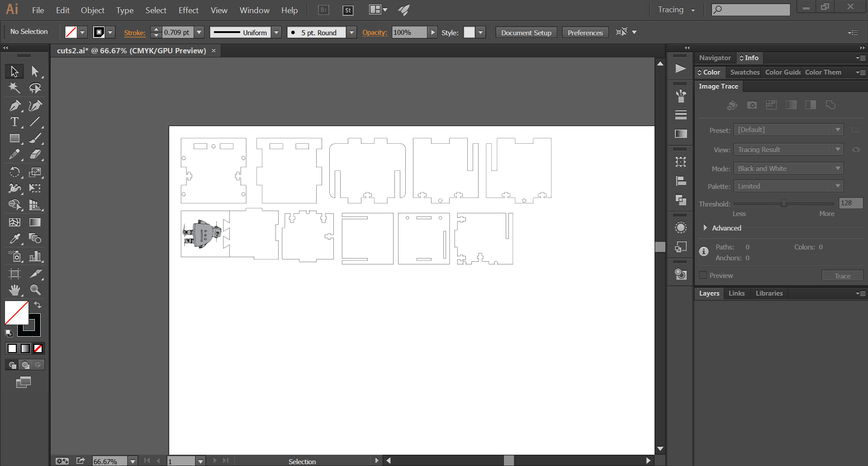Image resolution: width=868 pixels, height=466 pixels.
Task: Activate the Zoom tool
Action: pyautogui.click(x=35, y=290)
